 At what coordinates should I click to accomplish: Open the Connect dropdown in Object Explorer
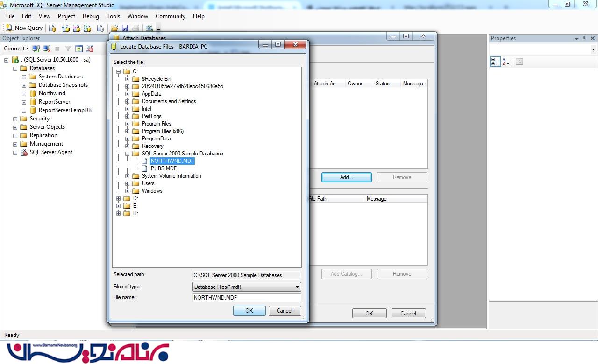[x=16, y=49]
